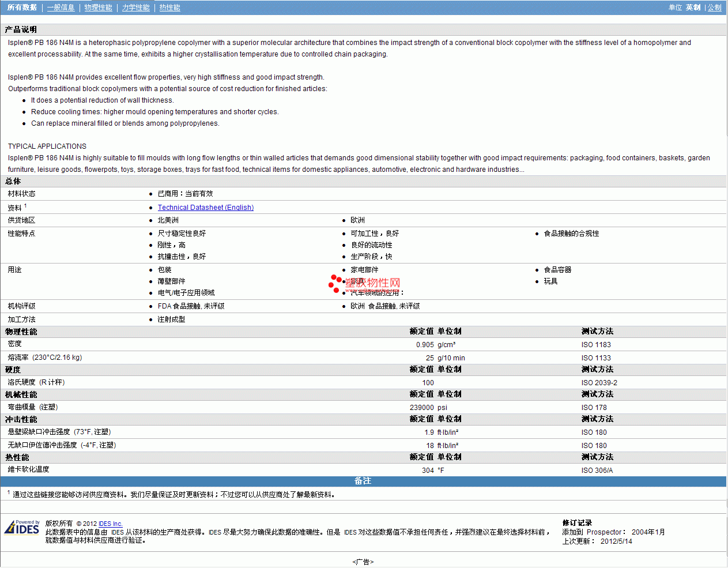Click the application 电气/电子应用领域
728x568 pixels.
186,293
